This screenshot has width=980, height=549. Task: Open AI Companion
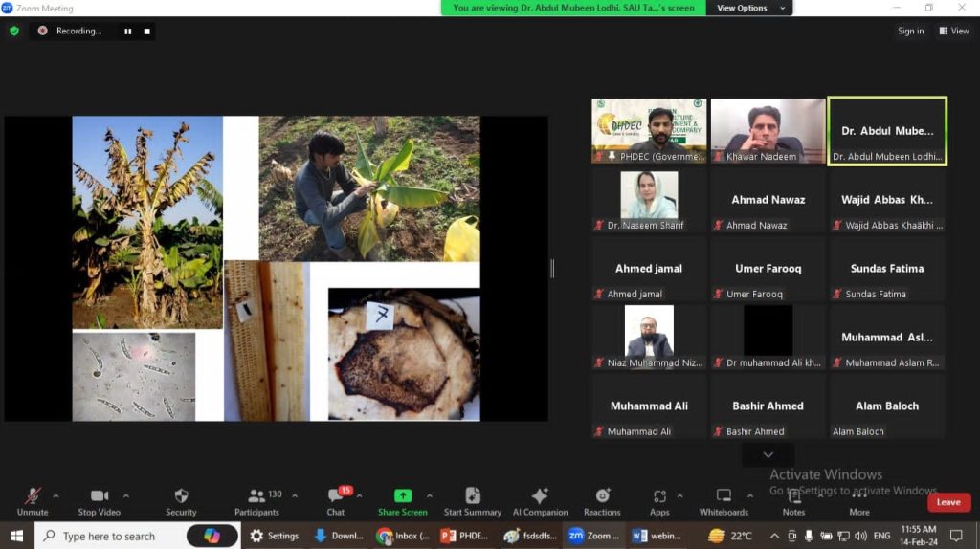coord(540,496)
